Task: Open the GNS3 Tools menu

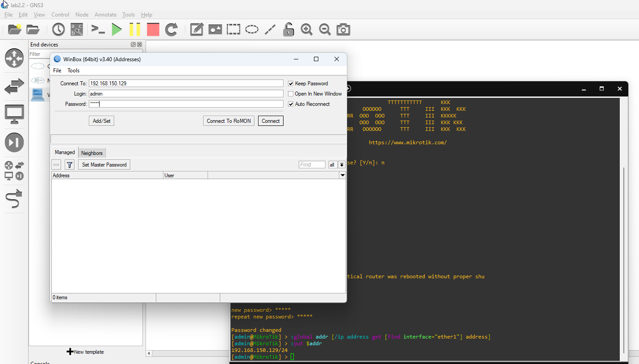Action: coord(129,15)
